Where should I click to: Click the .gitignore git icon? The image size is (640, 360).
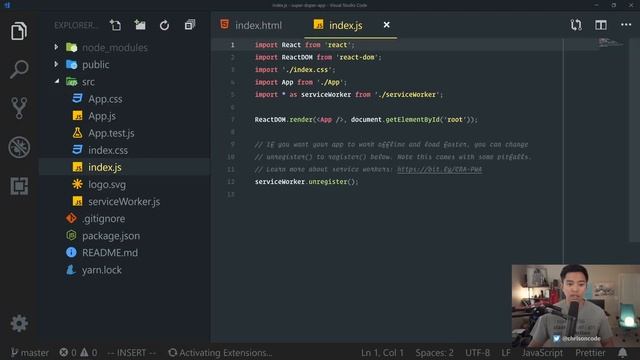(x=71, y=218)
